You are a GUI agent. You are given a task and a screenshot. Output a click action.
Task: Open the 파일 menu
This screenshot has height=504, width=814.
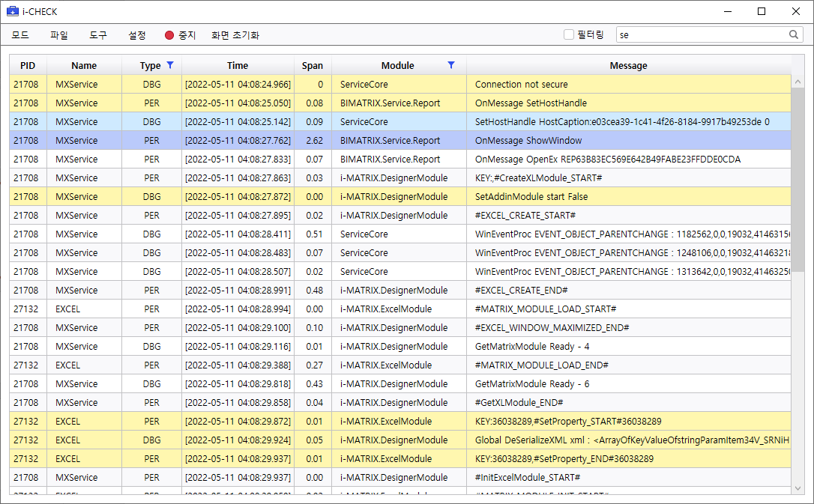tap(59, 34)
